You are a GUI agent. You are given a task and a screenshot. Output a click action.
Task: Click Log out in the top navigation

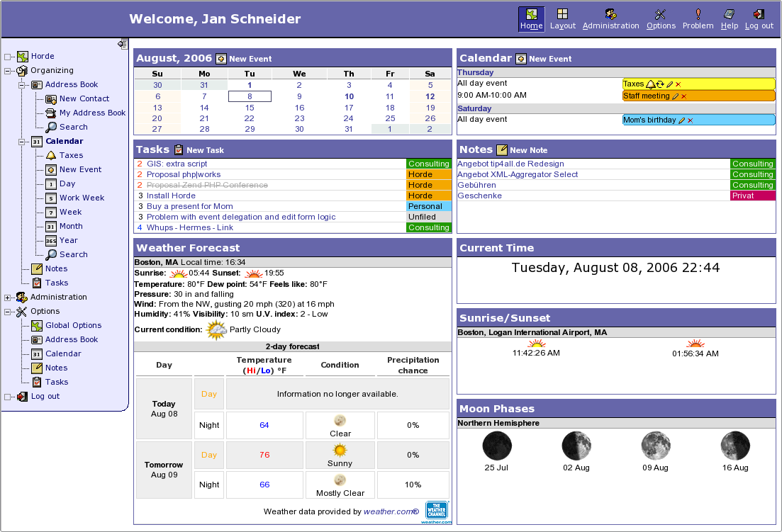[758, 14]
